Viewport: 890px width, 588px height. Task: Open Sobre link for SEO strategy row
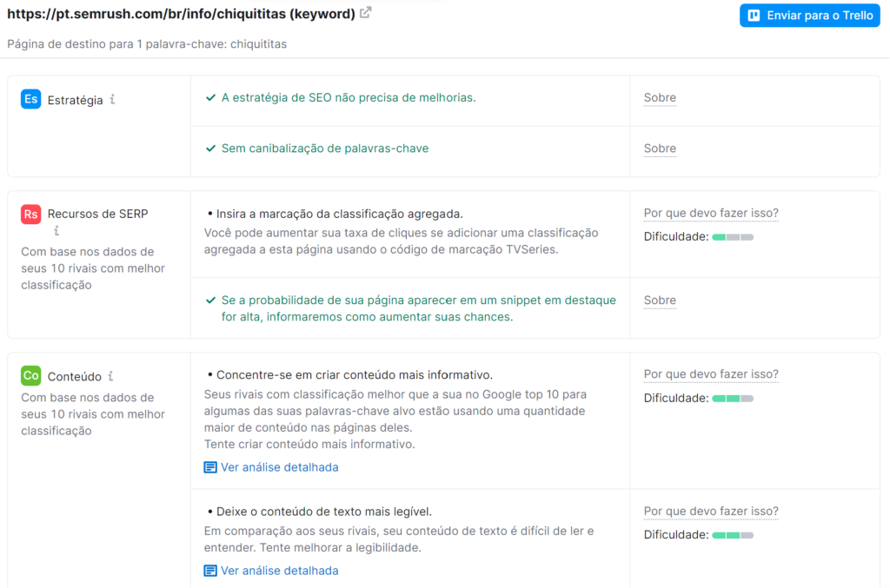click(x=660, y=98)
